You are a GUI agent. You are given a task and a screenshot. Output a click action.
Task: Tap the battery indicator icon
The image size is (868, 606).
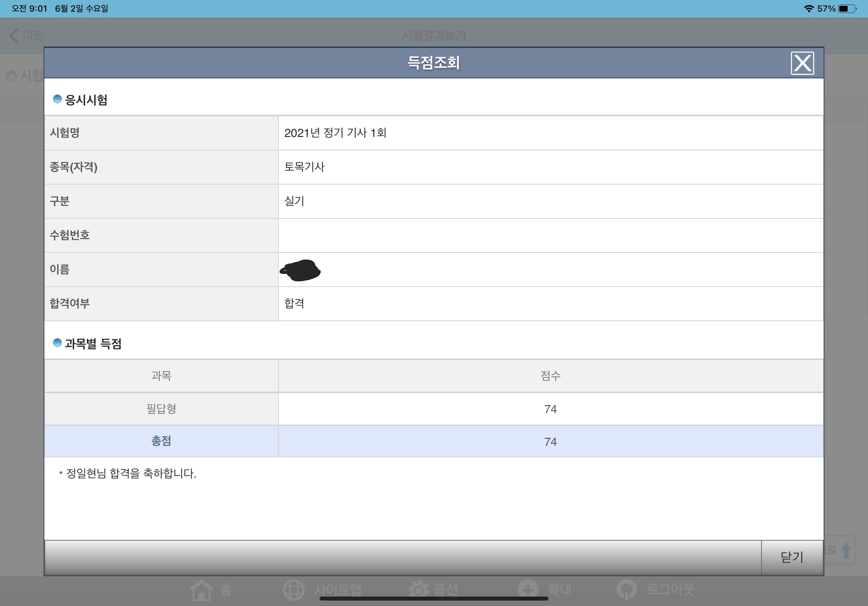click(848, 8)
